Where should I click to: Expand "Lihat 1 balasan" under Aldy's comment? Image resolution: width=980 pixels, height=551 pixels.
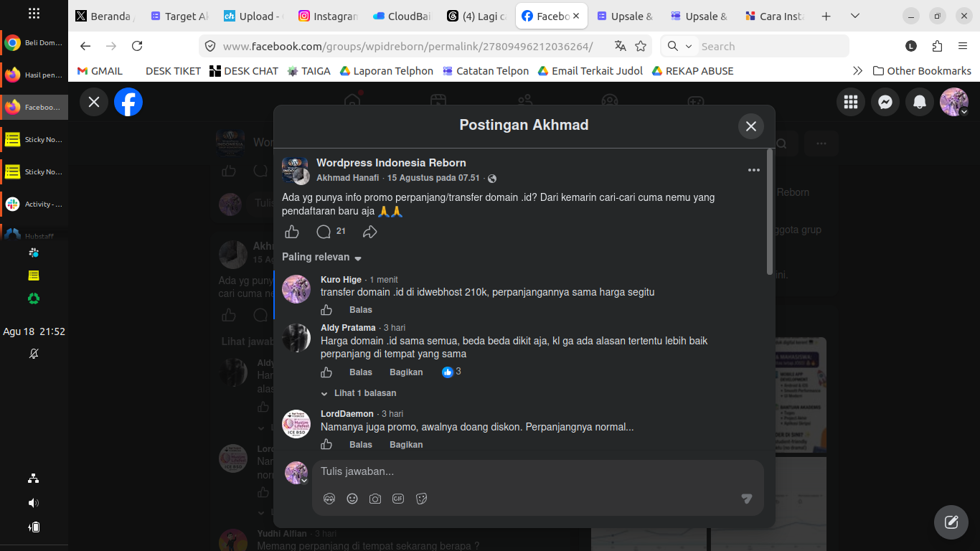[x=359, y=393]
